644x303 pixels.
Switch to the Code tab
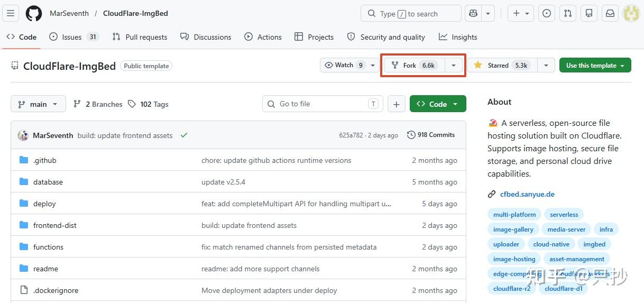[22, 36]
